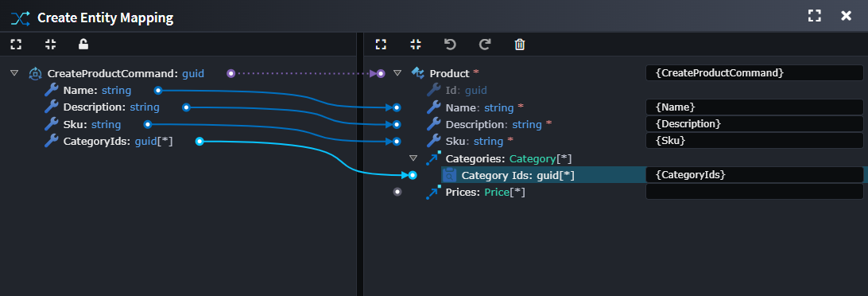Click the {Description} mapping expression field

[x=754, y=123]
